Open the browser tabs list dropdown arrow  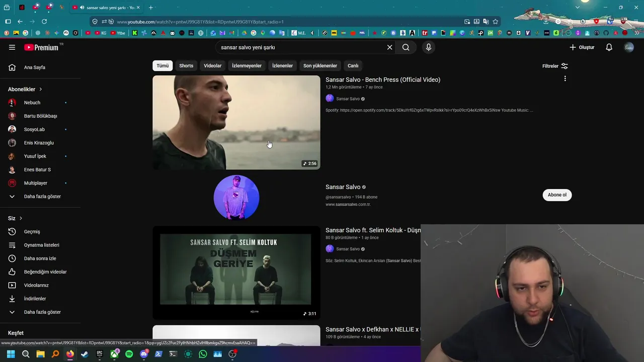click(x=578, y=8)
